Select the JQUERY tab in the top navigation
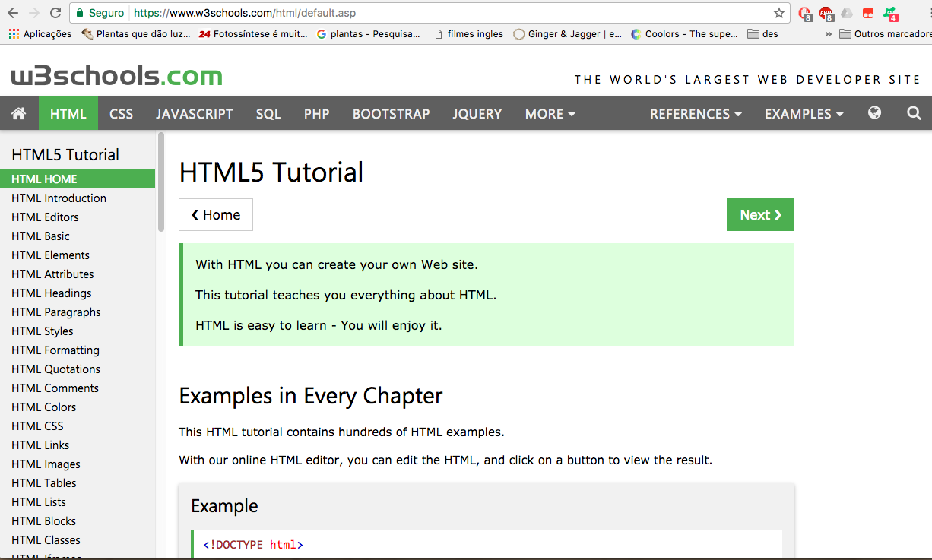932x560 pixels. (477, 113)
